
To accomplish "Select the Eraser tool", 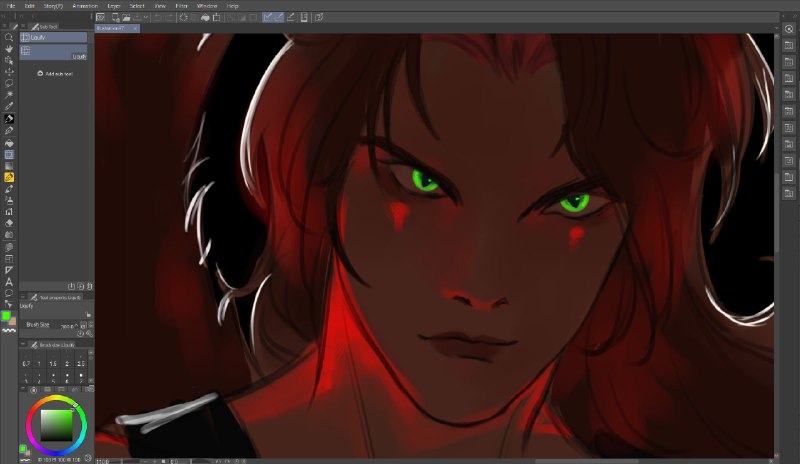I will pos(9,223).
